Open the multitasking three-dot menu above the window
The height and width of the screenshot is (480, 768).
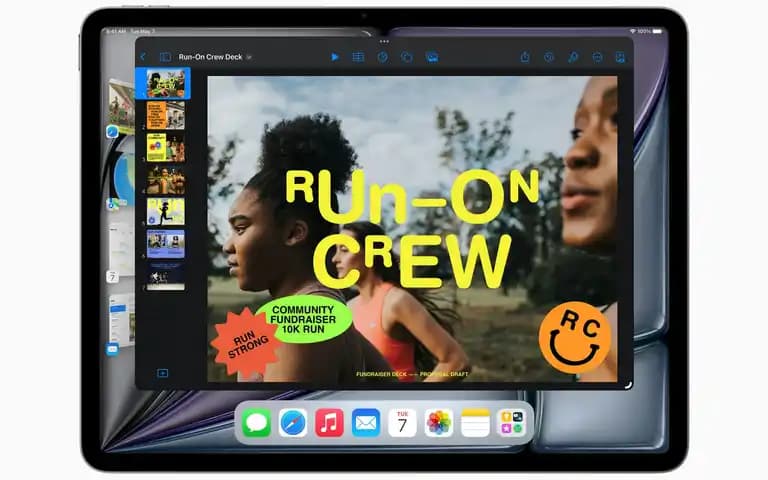pos(384,41)
